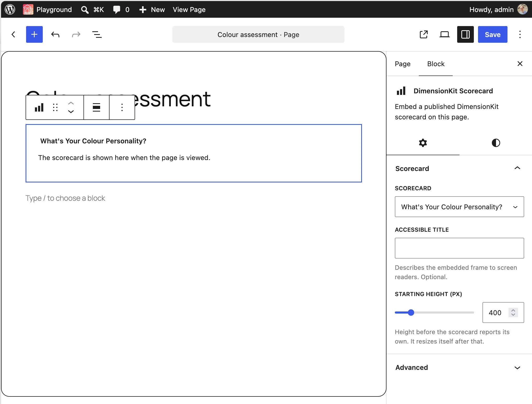Image resolution: width=532 pixels, height=404 pixels.
Task: Switch to the Block tab
Action: pos(436,64)
